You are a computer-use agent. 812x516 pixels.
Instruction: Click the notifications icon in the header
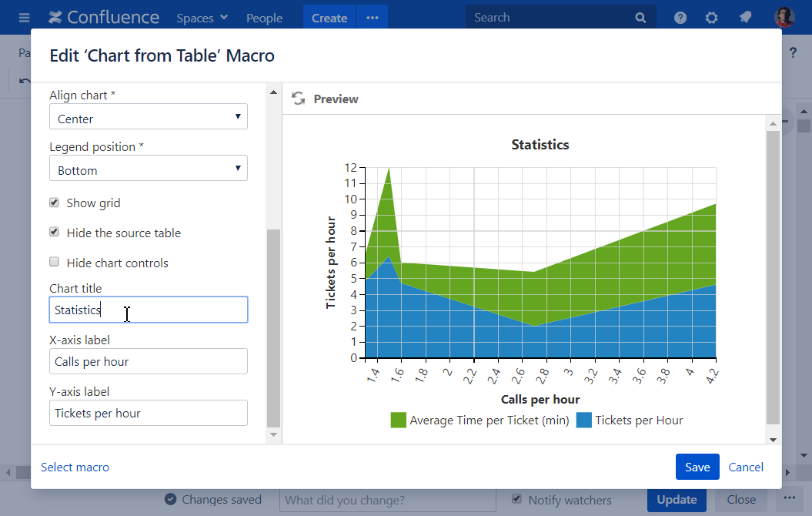(745, 18)
